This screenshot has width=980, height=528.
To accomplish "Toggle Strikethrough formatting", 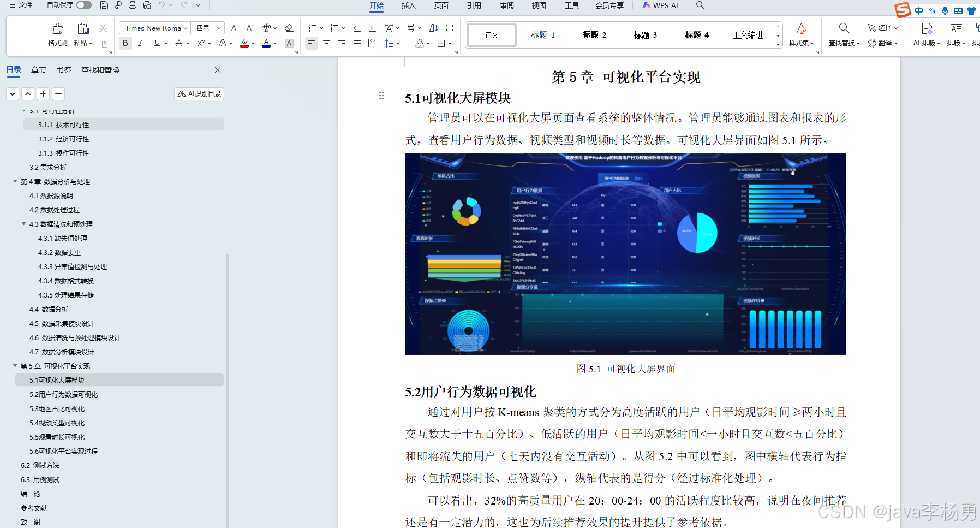I will 179,43.
